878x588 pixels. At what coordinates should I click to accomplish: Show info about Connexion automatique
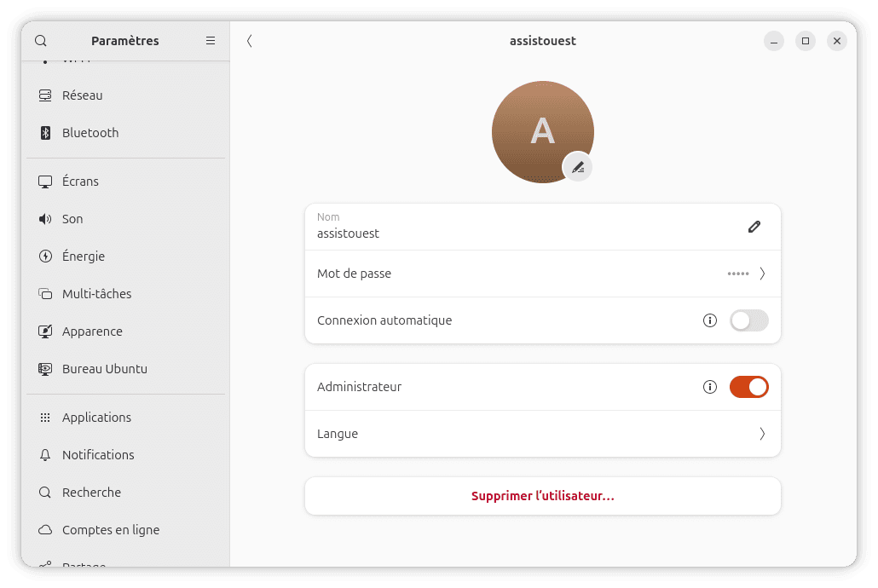click(x=710, y=320)
